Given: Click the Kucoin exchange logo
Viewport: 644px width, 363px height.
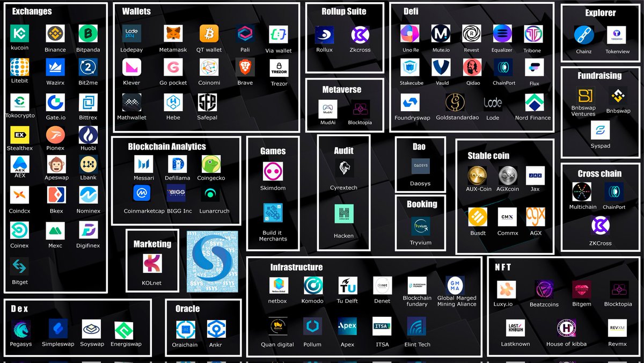Looking at the screenshot, I should pos(20,34).
